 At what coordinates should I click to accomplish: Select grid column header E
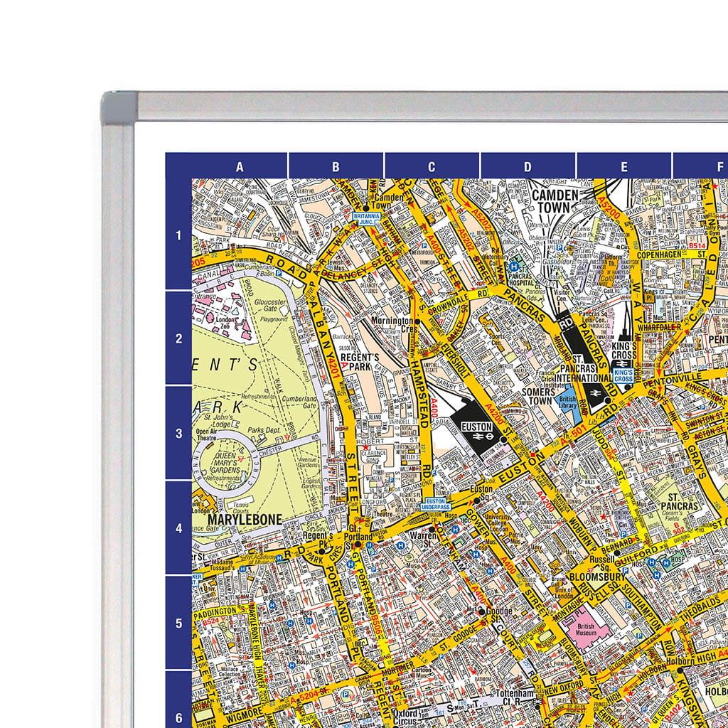point(624,166)
